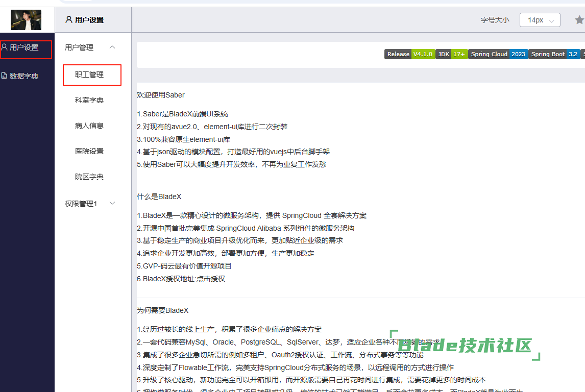This screenshot has height=392, width=585.
Task: Select 病人信息 menu item
Action: (x=89, y=126)
